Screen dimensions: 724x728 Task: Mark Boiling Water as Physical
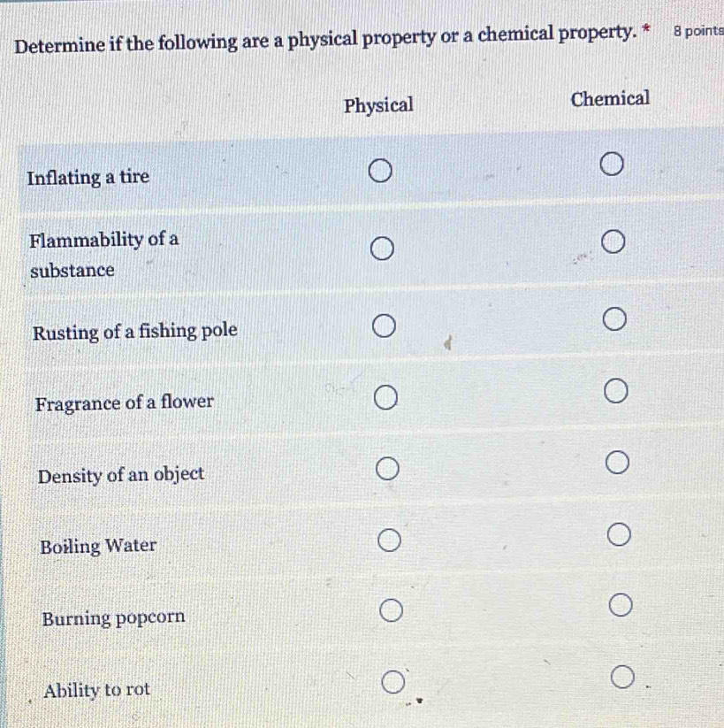coord(388,540)
